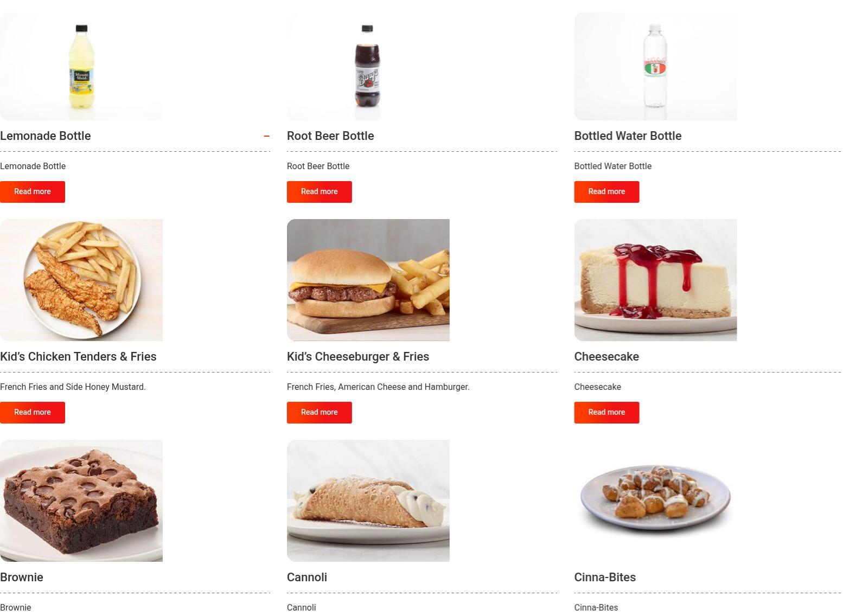The height and width of the screenshot is (616, 843).
Task: Click Read more under Bottled Water Bottle
Action: (606, 192)
